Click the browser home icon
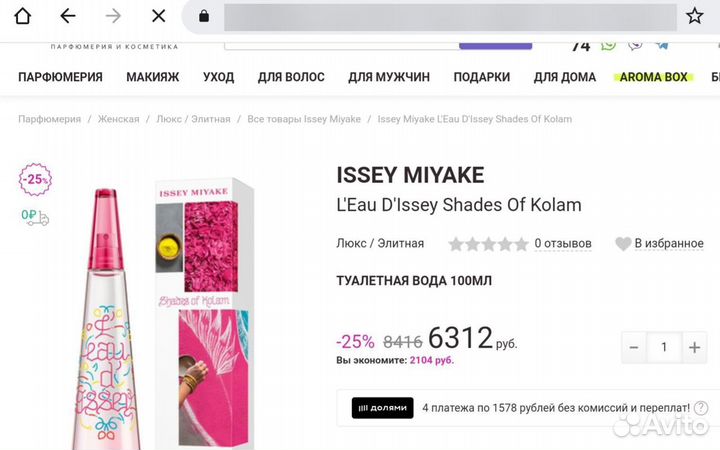720x450 pixels. point(22,16)
